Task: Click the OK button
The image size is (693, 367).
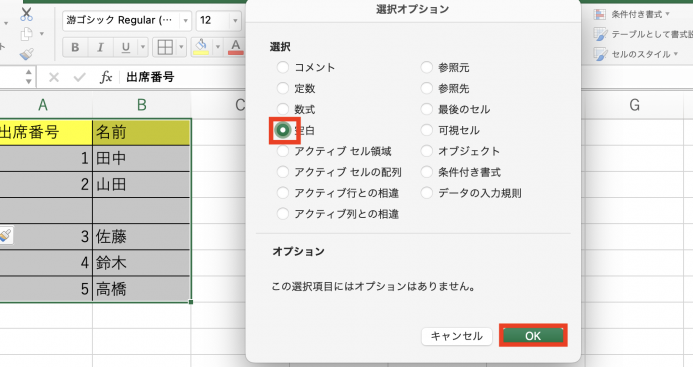Action: pos(533,336)
